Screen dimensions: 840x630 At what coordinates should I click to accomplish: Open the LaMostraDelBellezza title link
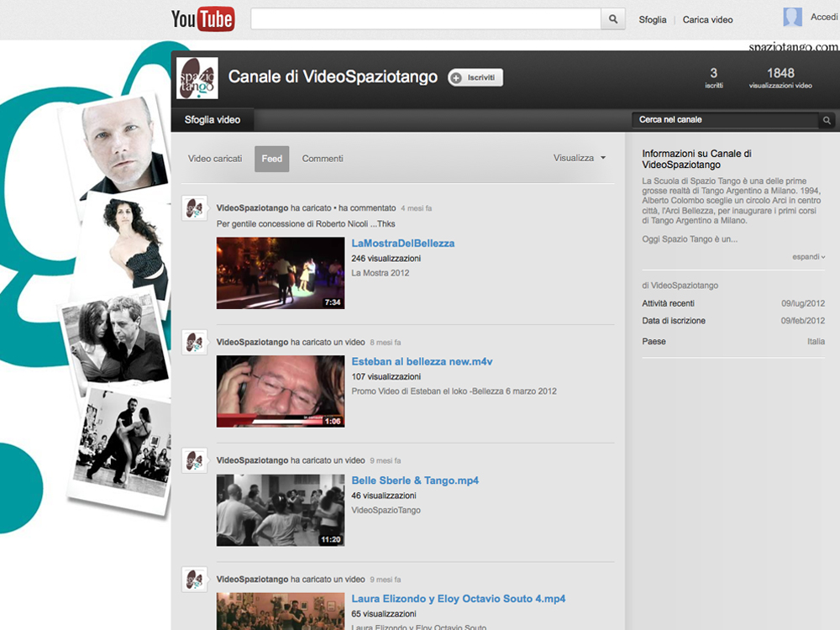coord(403,244)
